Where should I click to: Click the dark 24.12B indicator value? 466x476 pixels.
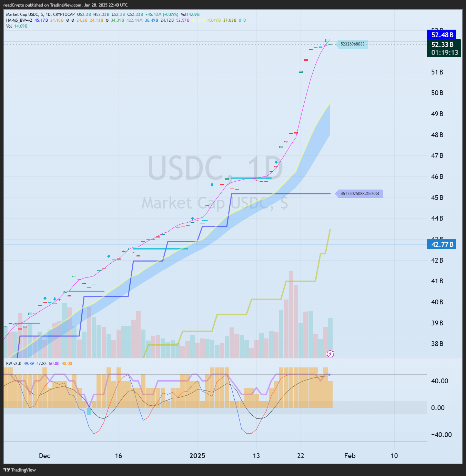tap(167, 20)
